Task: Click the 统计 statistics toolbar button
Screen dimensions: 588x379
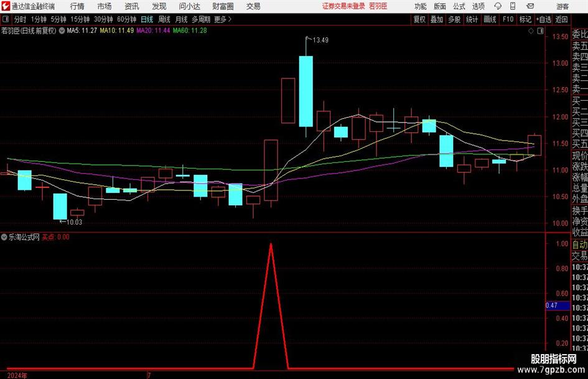Action: [x=472, y=19]
